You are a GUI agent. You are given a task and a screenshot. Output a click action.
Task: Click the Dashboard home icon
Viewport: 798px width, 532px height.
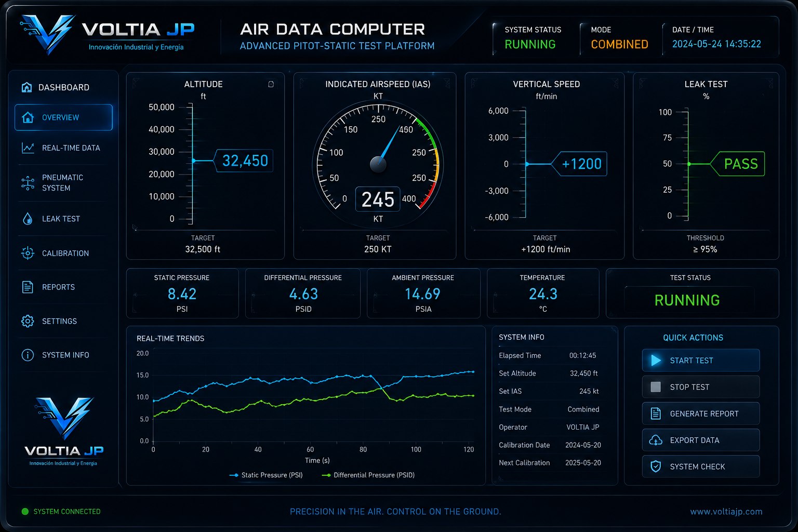click(x=26, y=87)
